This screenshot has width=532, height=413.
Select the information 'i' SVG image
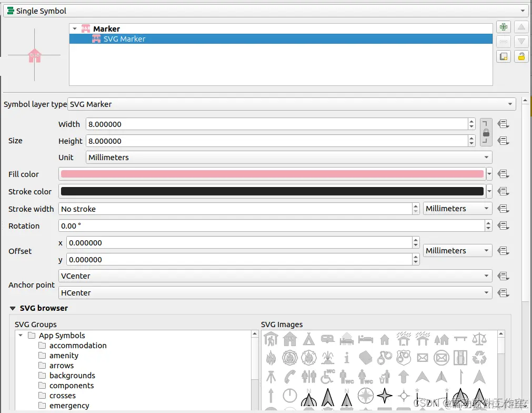click(x=347, y=358)
